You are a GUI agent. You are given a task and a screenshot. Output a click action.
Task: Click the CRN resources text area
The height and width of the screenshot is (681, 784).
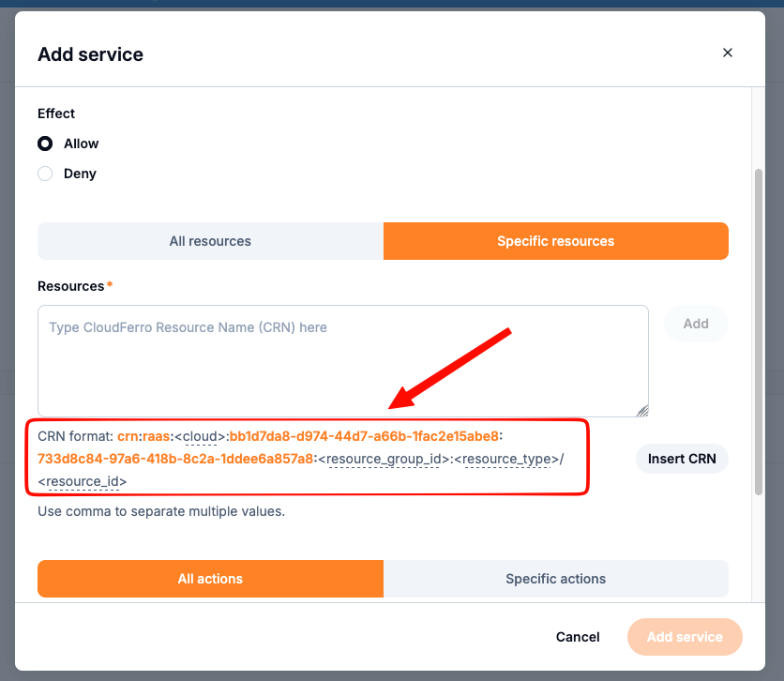343,361
